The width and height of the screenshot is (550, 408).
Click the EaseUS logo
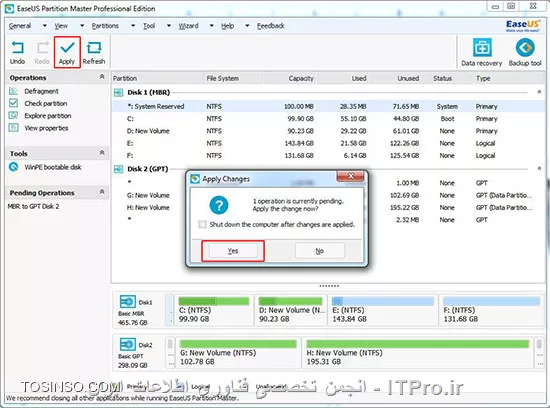[x=523, y=26]
